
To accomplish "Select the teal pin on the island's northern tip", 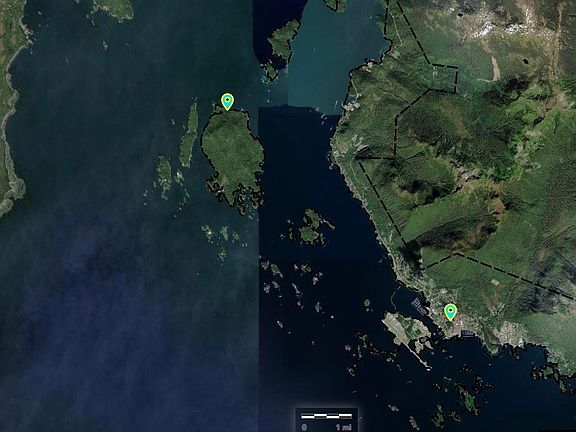I will pyautogui.click(x=227, y=101).
